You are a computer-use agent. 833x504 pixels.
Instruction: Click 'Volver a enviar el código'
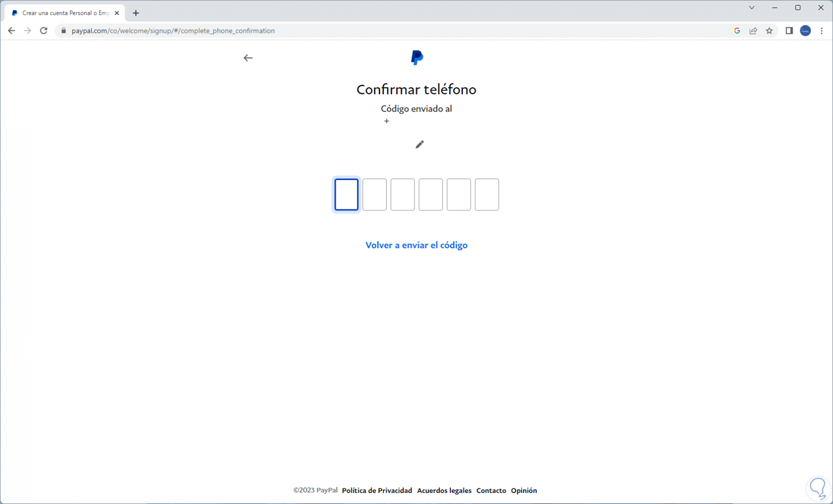coord(416,245)
